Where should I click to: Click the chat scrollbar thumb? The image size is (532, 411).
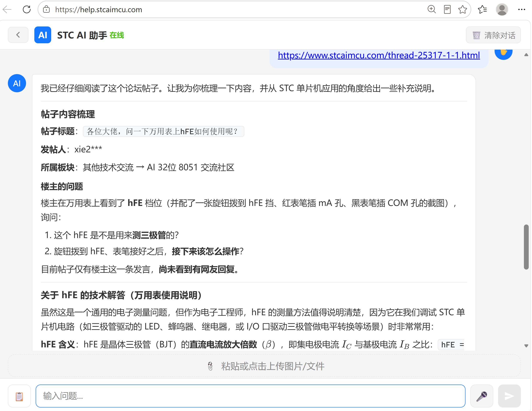(526, 247)
